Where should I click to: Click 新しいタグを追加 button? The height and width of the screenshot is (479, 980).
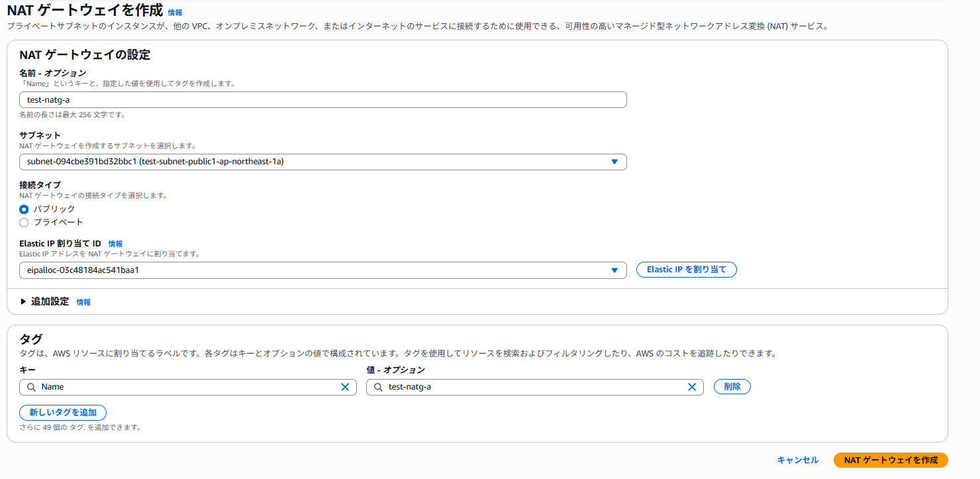(63, 413)
